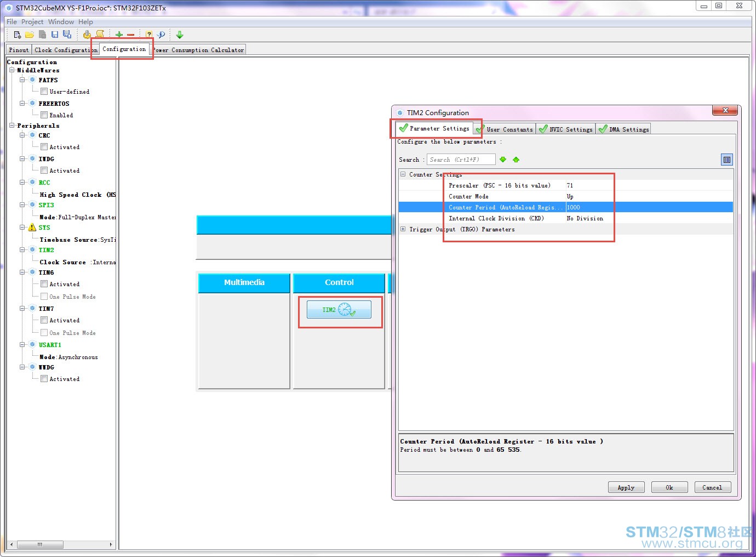
Task: Check the TIM6 Activated checkbox
Action: pos(44,284)
